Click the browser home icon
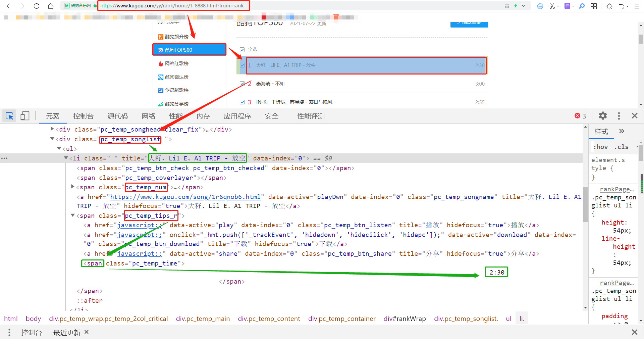This screenshot has height=339, width=644. pos(50,6)
